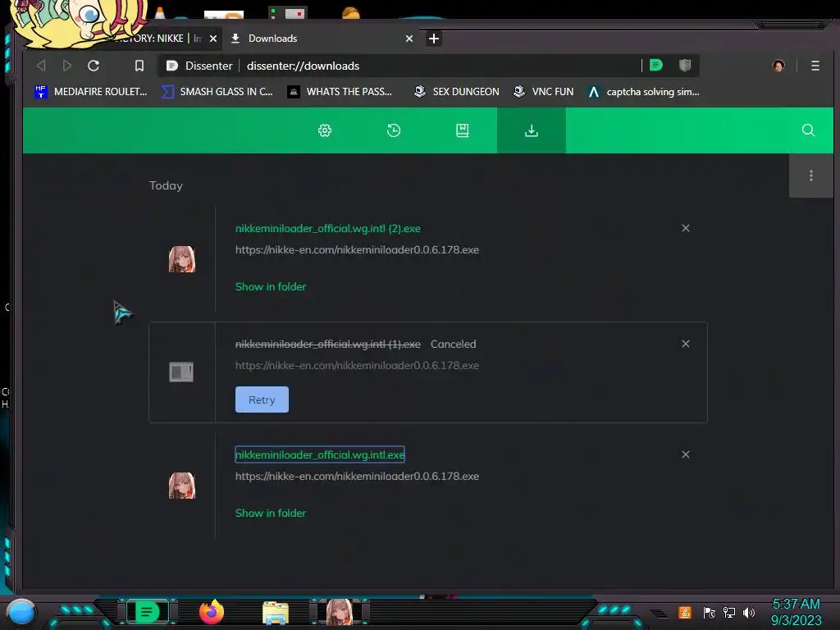Viewport: 840px width, 630px height.
Task: Open the user profile avatar in toolbar
Action: 778,66
